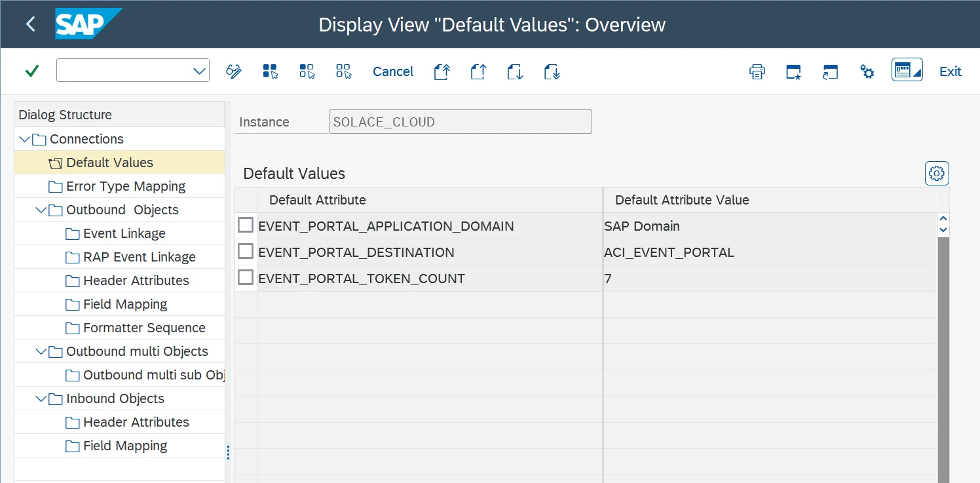Jump to the first page icon
980x483 pixels.
(442, 71)
